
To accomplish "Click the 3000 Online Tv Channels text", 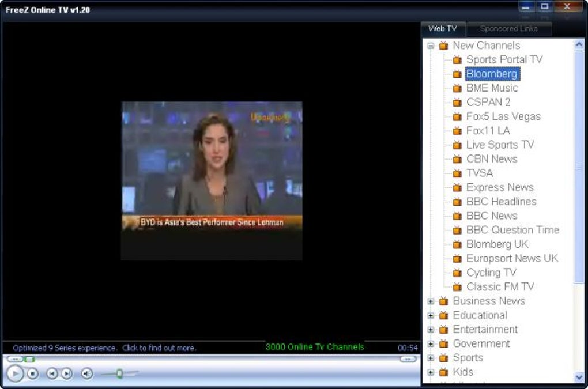I will click(x=315, y=347).
